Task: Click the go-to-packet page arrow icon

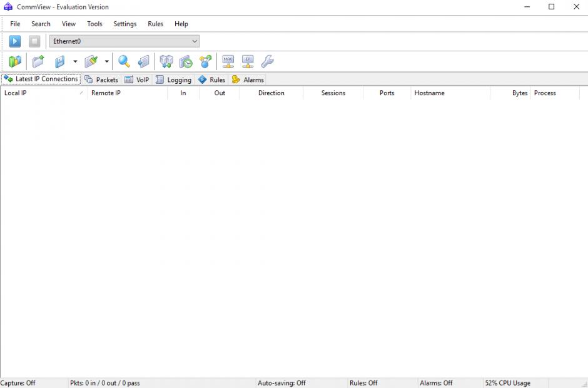Action: point(144,61)
